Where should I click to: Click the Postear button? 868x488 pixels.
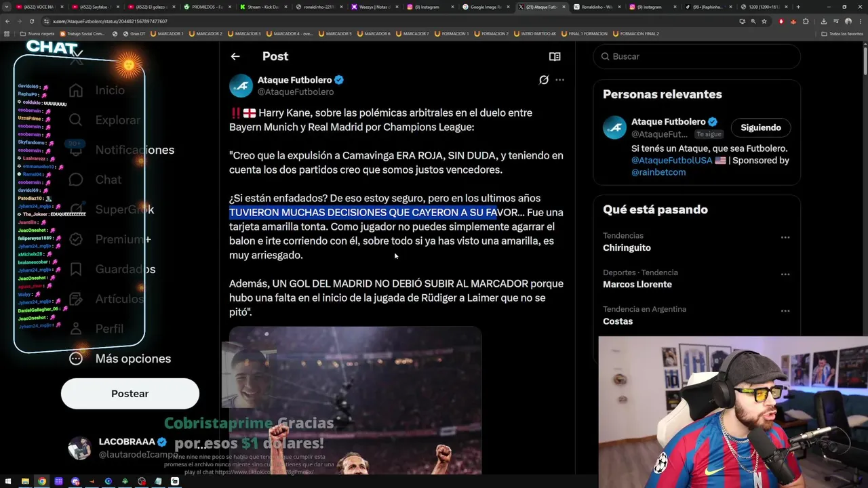[x=130, y=394]
